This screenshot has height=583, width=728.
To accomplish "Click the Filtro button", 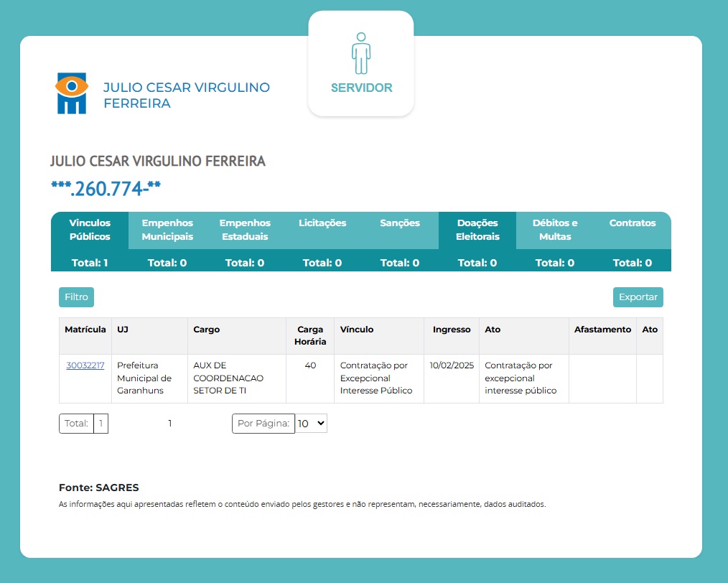I will 76,297.
